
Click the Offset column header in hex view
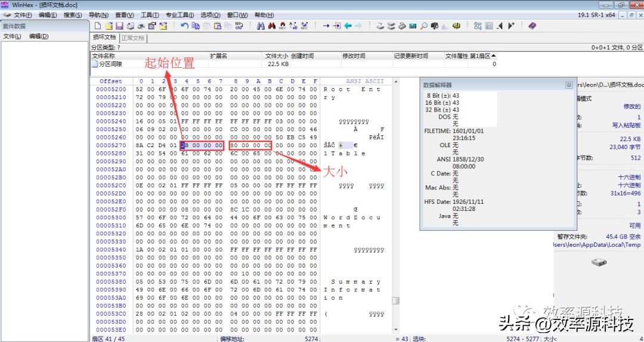tap(111, 81)
